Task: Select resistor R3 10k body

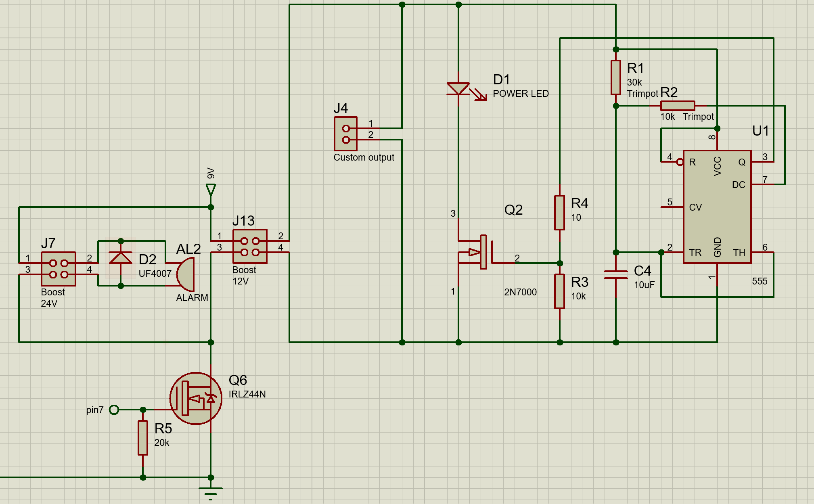Action: point(559,291)
